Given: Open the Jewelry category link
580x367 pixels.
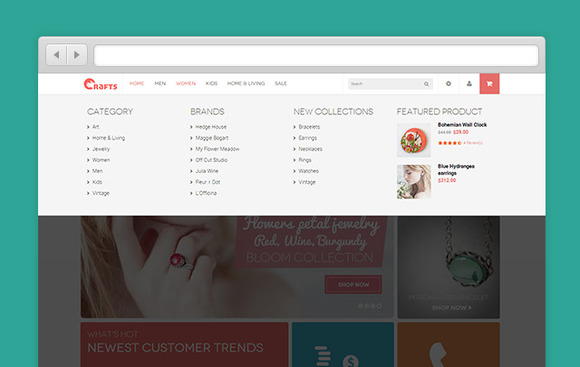Looking at the screenshot, I should [x=101, y=149].
